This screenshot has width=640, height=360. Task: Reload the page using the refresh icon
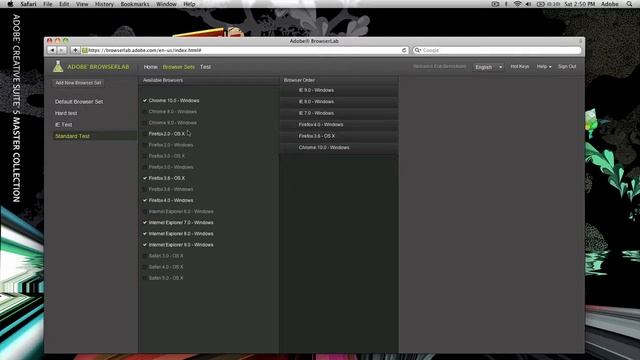click(404, 50)
